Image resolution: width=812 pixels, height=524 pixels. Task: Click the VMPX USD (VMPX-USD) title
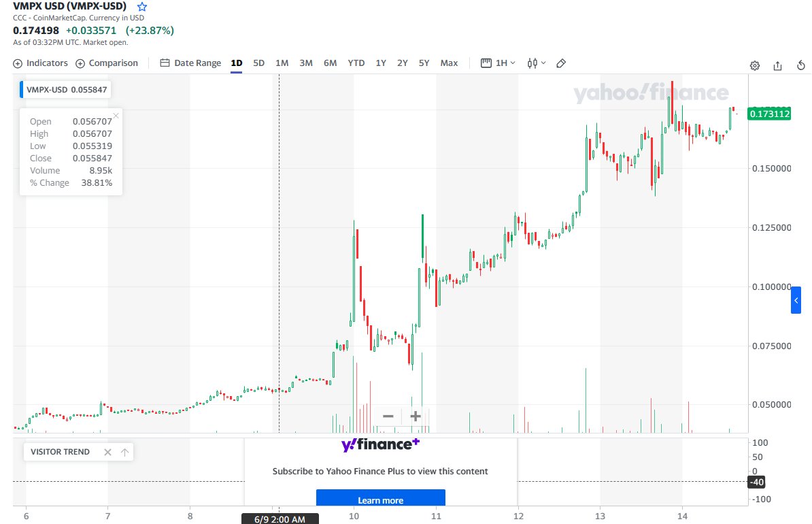(x=69, y=6)
